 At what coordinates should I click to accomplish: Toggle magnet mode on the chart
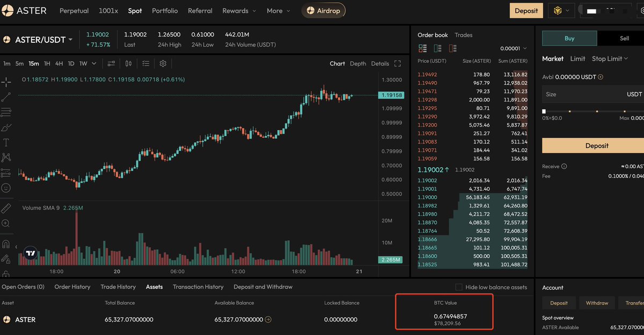tap(6, 244)
